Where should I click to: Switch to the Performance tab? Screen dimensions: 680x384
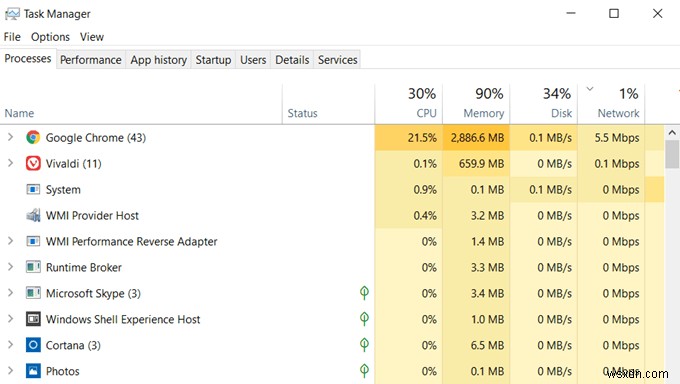click(91, 60)
